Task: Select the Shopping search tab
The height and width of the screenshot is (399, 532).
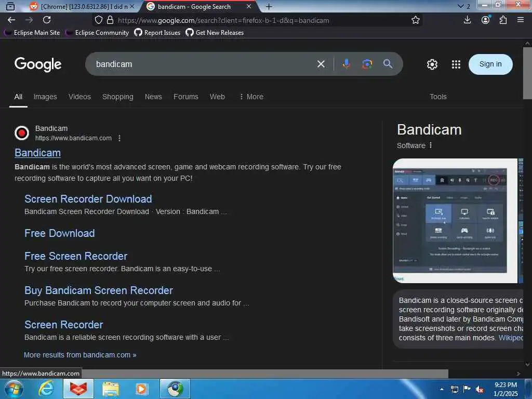Action: pyautogui.click(x=118, y=97)
